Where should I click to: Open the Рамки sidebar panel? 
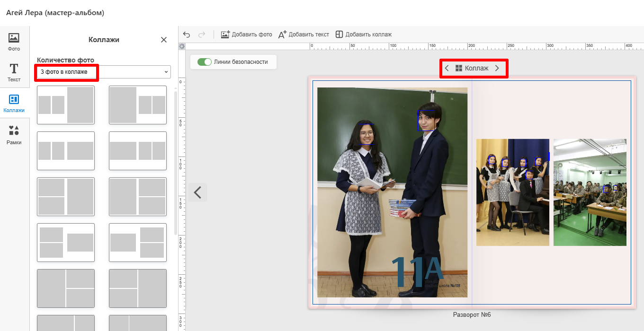14,135
